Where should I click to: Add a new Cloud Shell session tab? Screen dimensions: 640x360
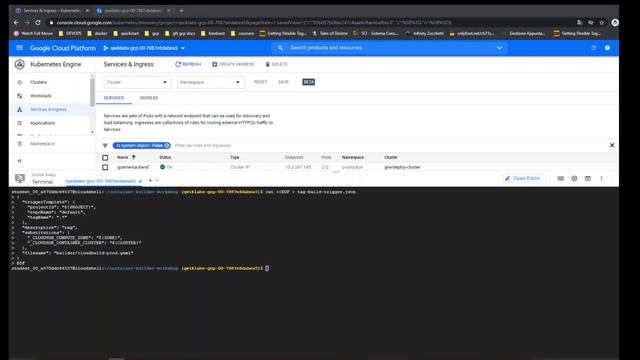pyautogui.click(x=150, y=180)
